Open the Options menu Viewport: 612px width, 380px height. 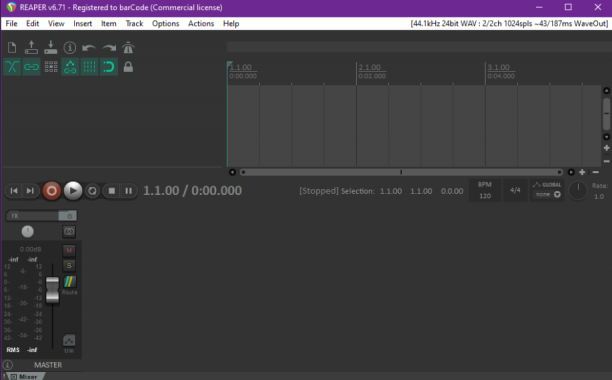pyautogui.click(x=165, y=23)
